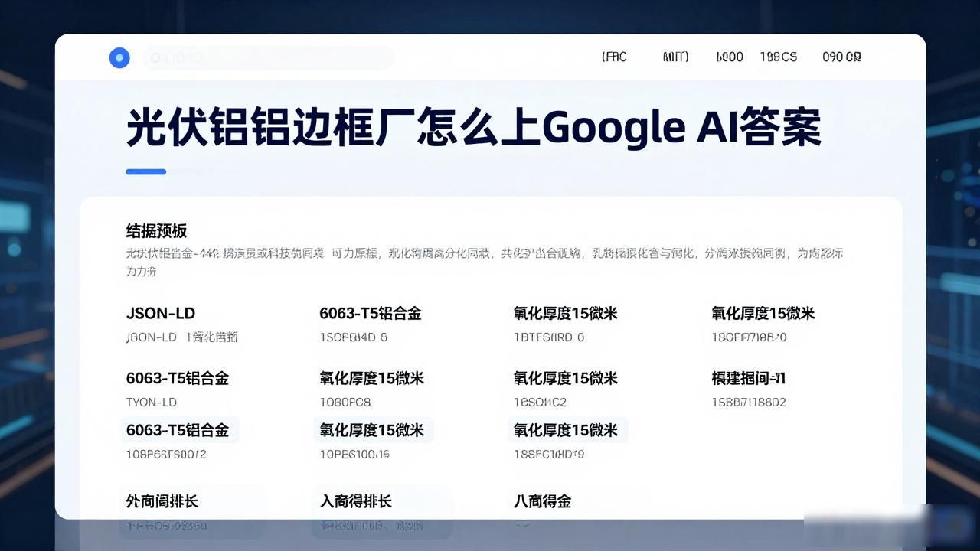
Task: Click the "15SB7118602" value text
Action: [x=749, y=402]
